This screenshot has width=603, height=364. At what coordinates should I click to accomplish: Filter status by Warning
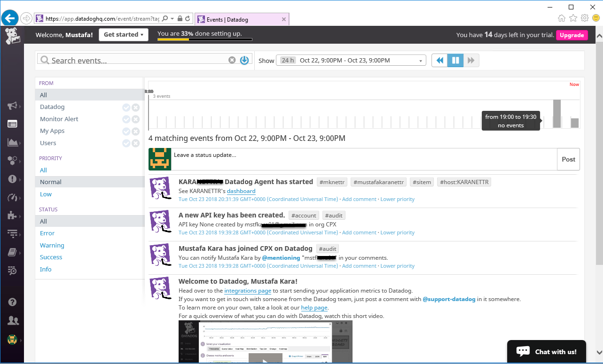coord(52,245)
